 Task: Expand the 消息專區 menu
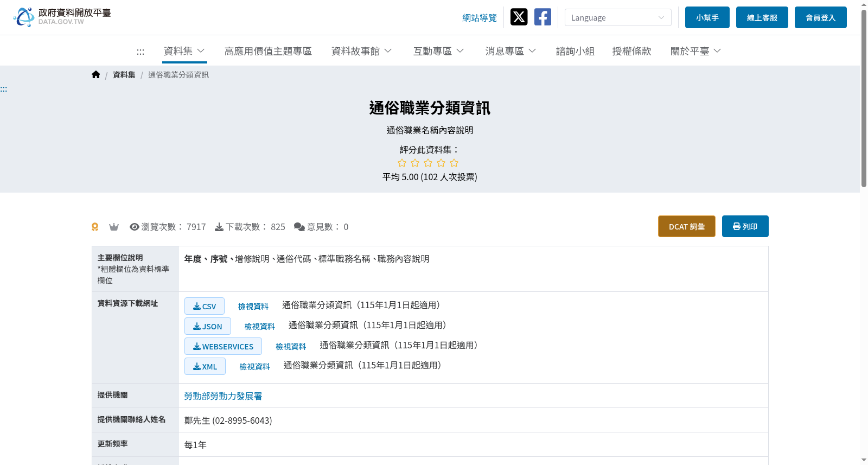point(510,51)
